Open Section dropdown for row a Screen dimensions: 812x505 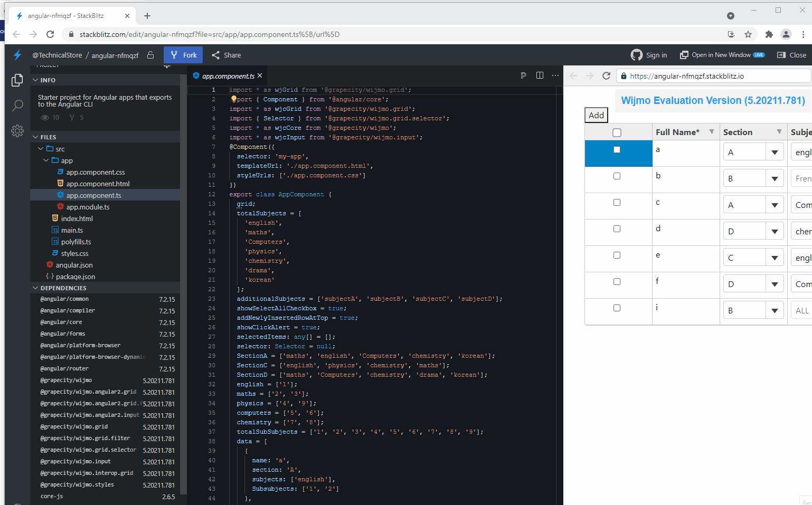(x=775, y=152)
